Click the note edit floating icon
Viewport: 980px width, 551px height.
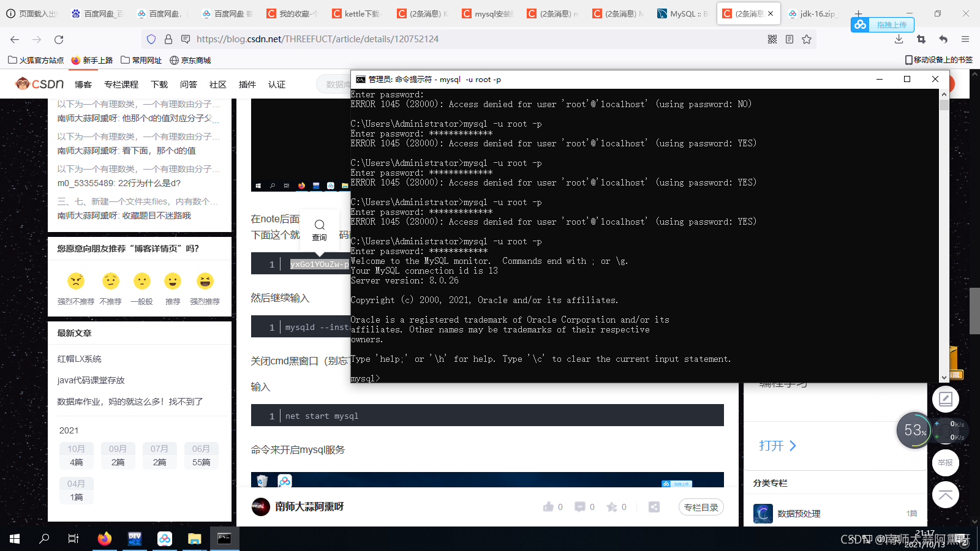pos(946,399)
